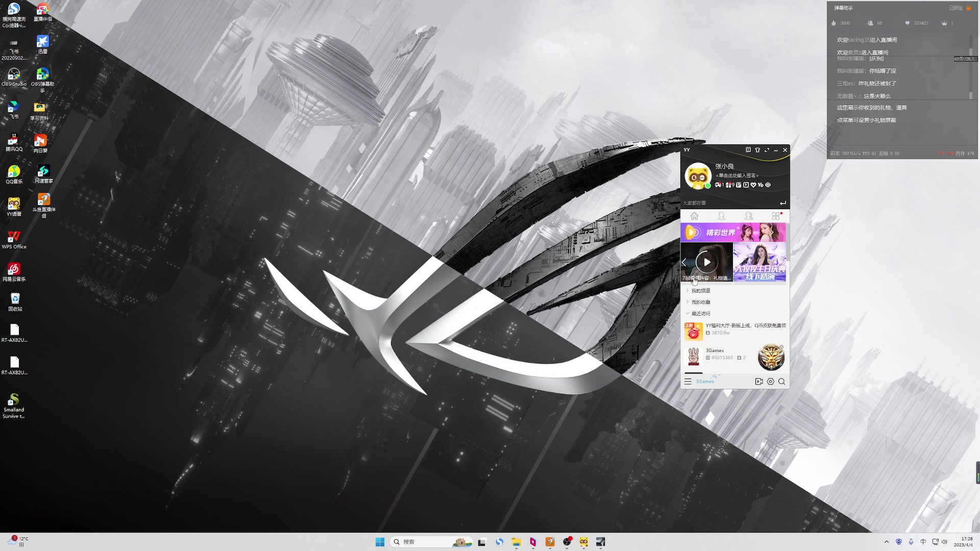Play the video thumbnail in YY
The width and height of the screenshot is (980, 551).
coord(707,262)
